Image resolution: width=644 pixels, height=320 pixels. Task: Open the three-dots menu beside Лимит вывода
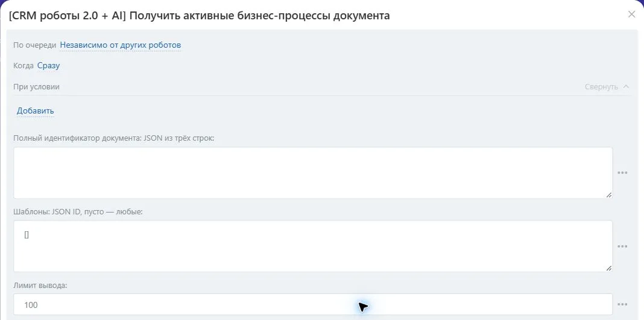click(622, 304)
